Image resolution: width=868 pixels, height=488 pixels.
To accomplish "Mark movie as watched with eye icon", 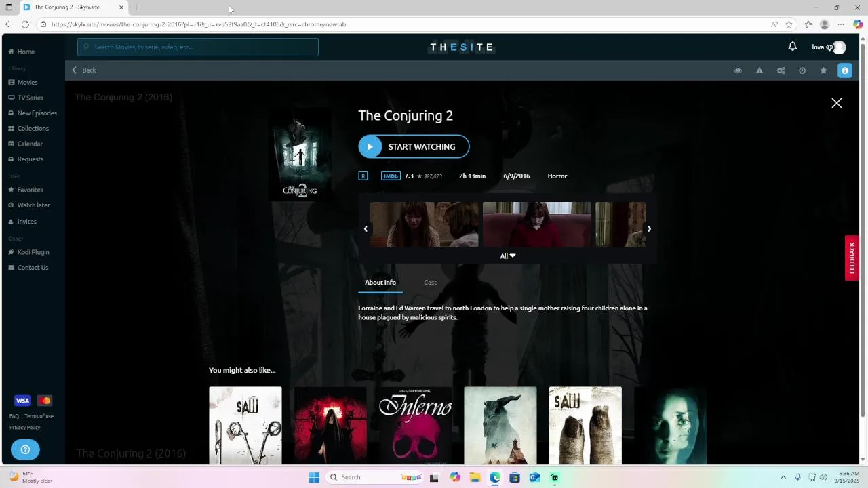I will click(738, 70).
